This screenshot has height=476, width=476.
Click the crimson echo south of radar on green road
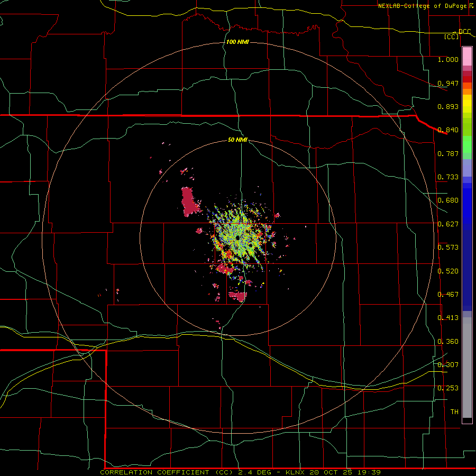pyautogui.click(x=237, y=296)
